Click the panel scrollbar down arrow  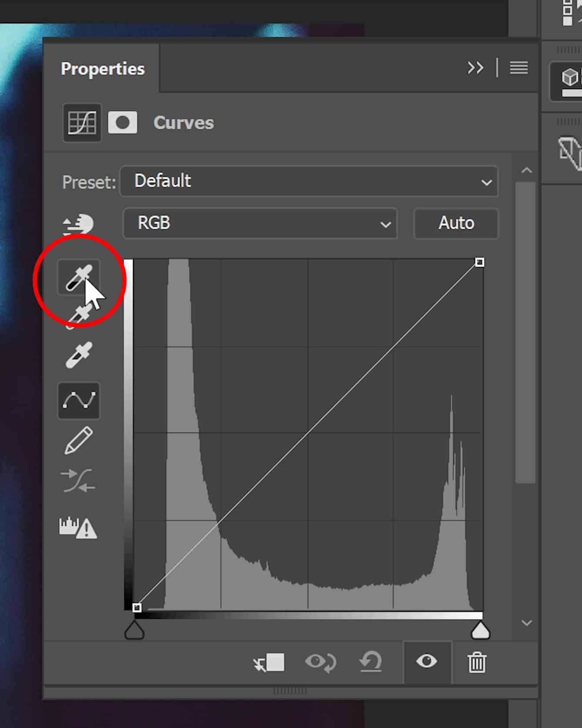pyautogui.click(x=526, y=623)
